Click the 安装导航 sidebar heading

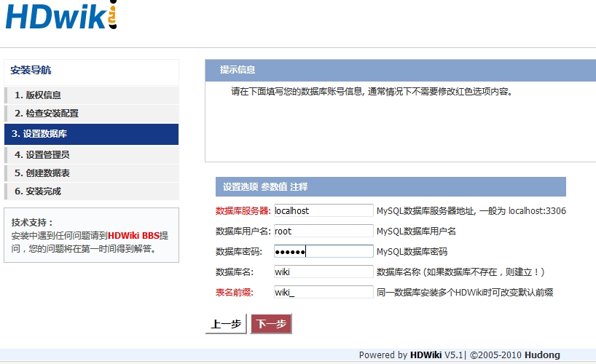(31, 71)
